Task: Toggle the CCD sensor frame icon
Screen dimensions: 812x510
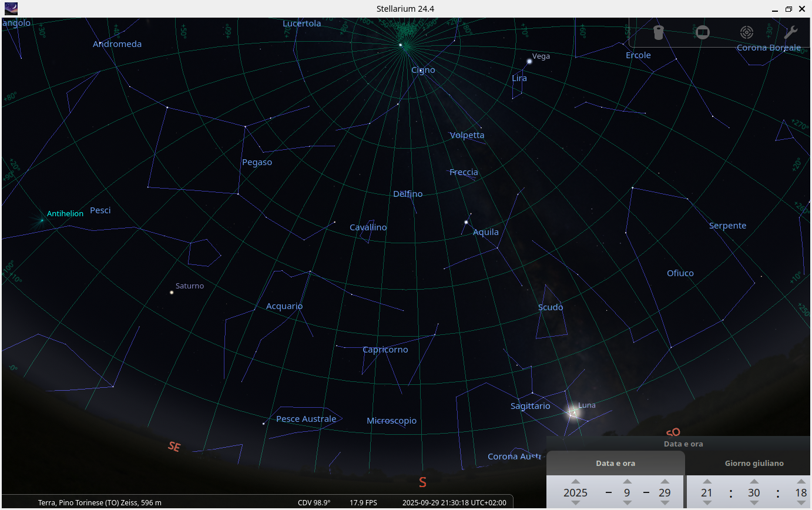Action: [703, 32]
